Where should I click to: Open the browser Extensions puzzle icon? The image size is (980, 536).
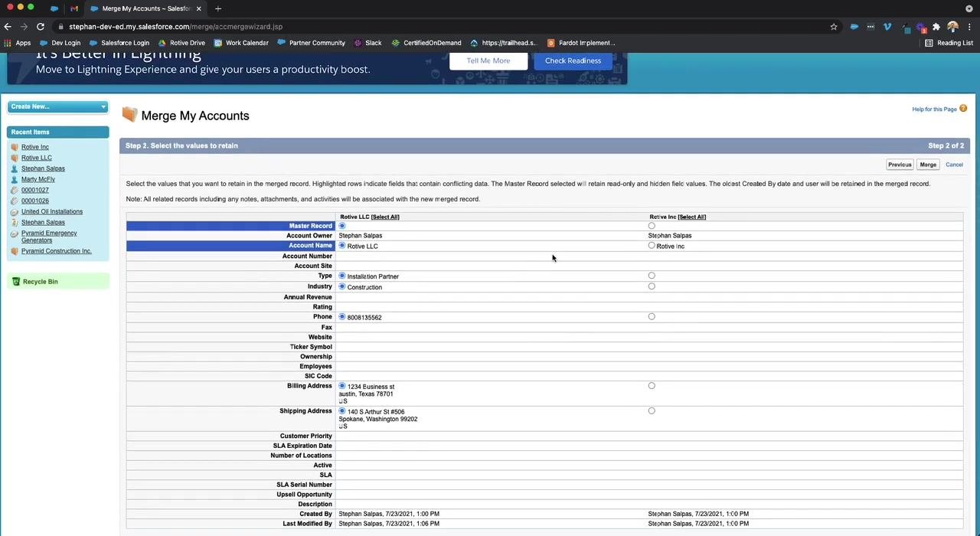[936, 26]
